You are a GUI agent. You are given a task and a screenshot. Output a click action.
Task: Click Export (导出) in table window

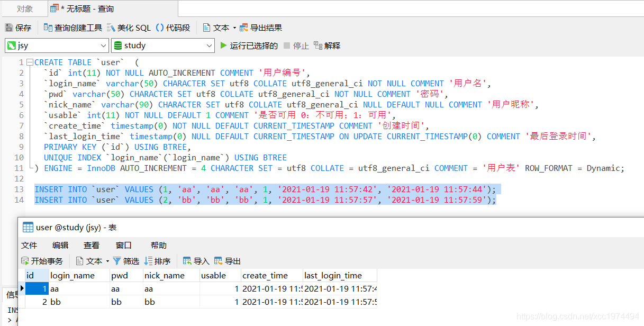tap(228, 261)
